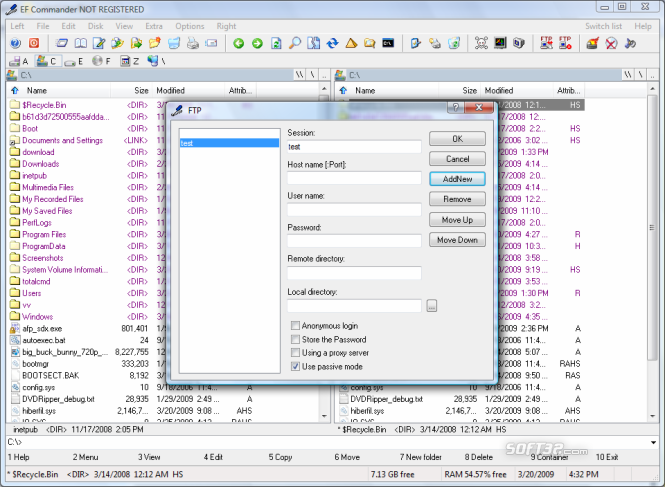Open the Options menu
Viewport: 665px width, 487px height.
(190, 26)
